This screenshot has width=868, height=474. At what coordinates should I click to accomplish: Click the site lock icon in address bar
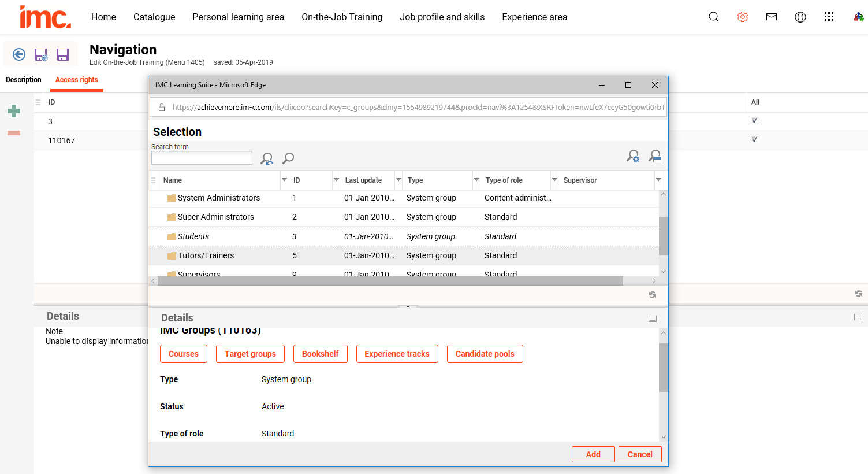[x=162, y=108]
